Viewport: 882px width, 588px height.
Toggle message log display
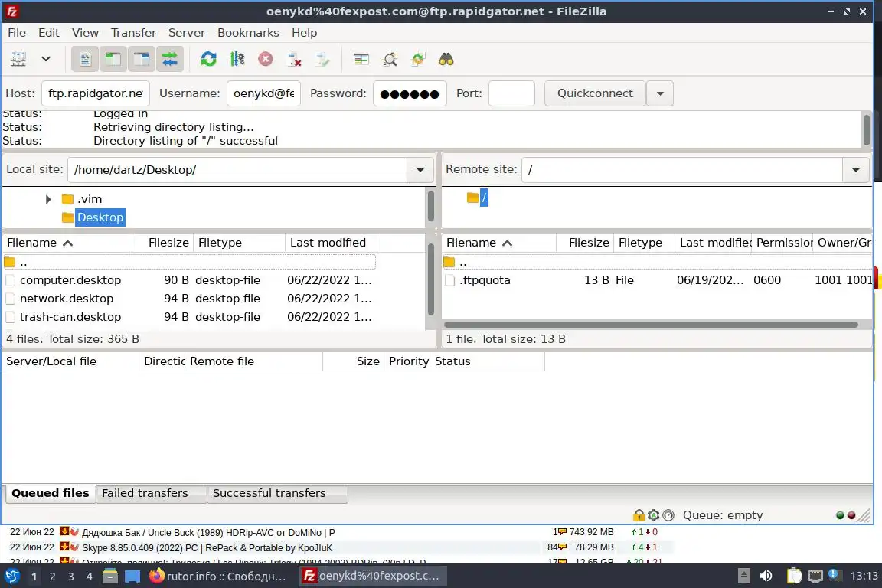coord(85,59)
